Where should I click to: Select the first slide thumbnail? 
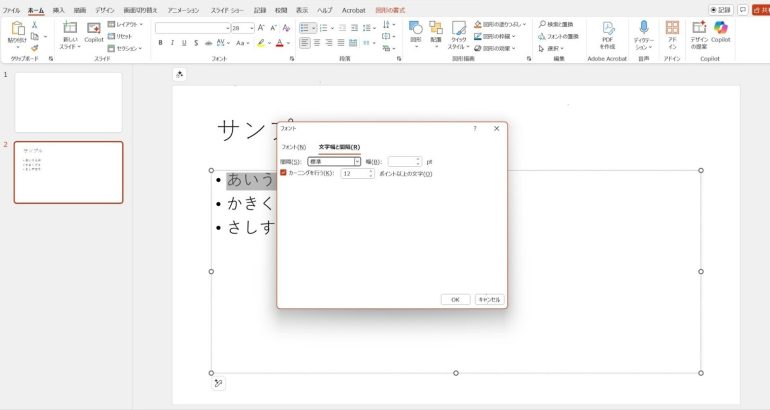coord(68,102)
